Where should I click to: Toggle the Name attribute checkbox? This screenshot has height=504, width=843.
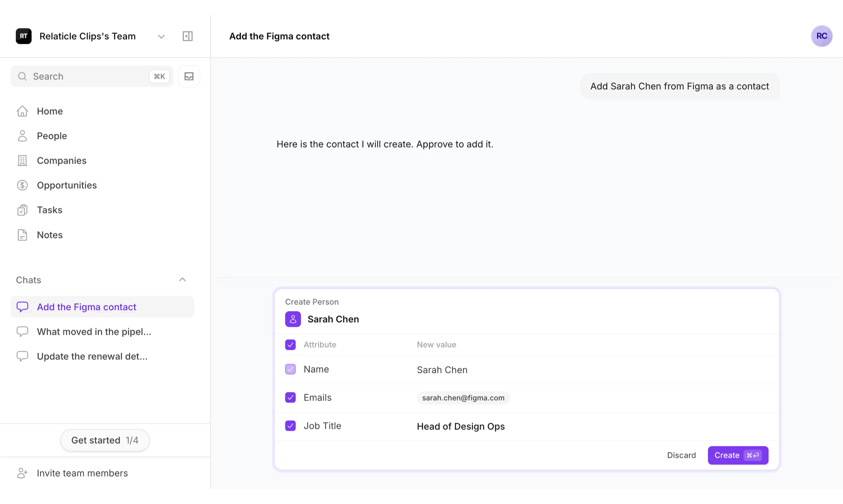click(290, 369)
